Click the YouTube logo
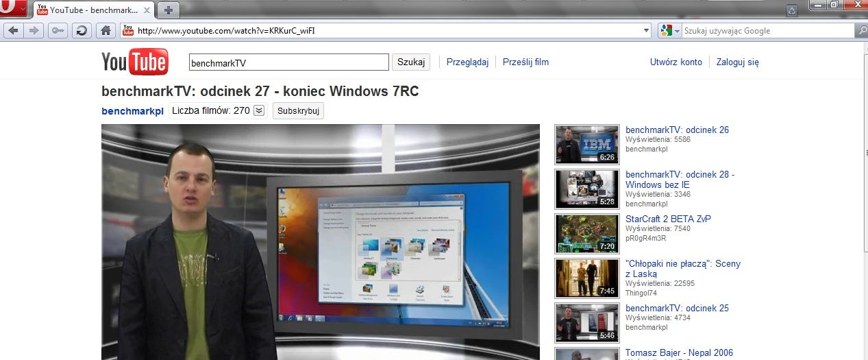Image resolution: width=868 pixels, height=360 pixels. click(x=135, y=62)
